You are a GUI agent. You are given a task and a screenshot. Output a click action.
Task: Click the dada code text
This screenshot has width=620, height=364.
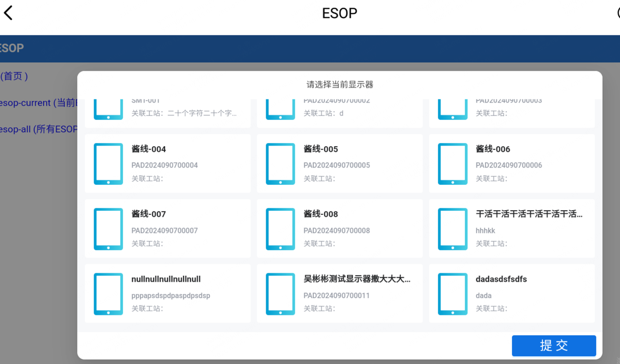click(484, 296)
